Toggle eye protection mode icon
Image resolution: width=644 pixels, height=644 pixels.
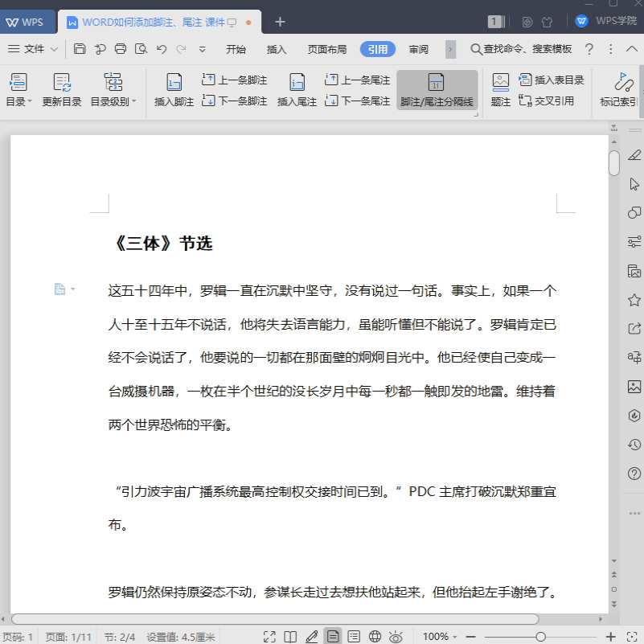pyautogui.click(x=396, y=637)
